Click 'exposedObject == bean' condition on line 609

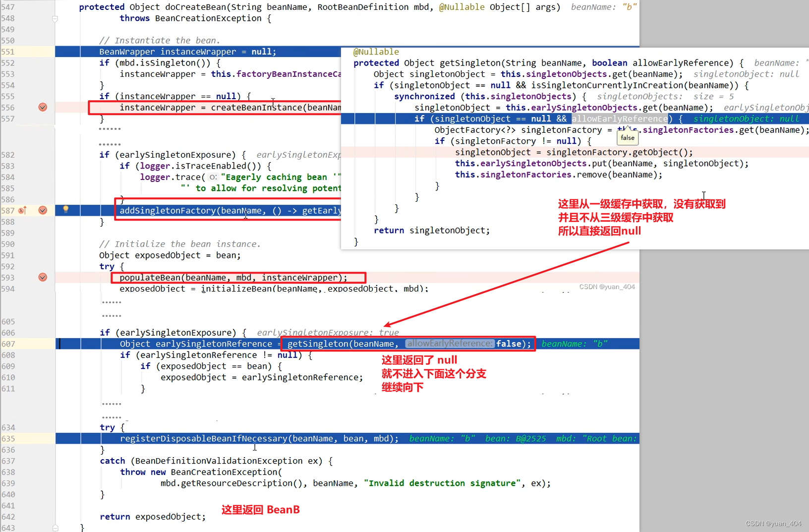[216, 366]
